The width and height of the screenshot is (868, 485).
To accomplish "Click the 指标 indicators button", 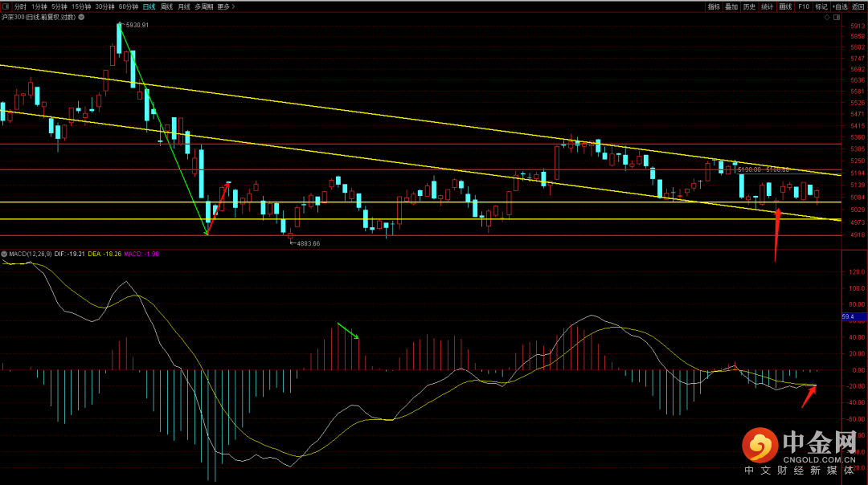I will tap(714, 6).
